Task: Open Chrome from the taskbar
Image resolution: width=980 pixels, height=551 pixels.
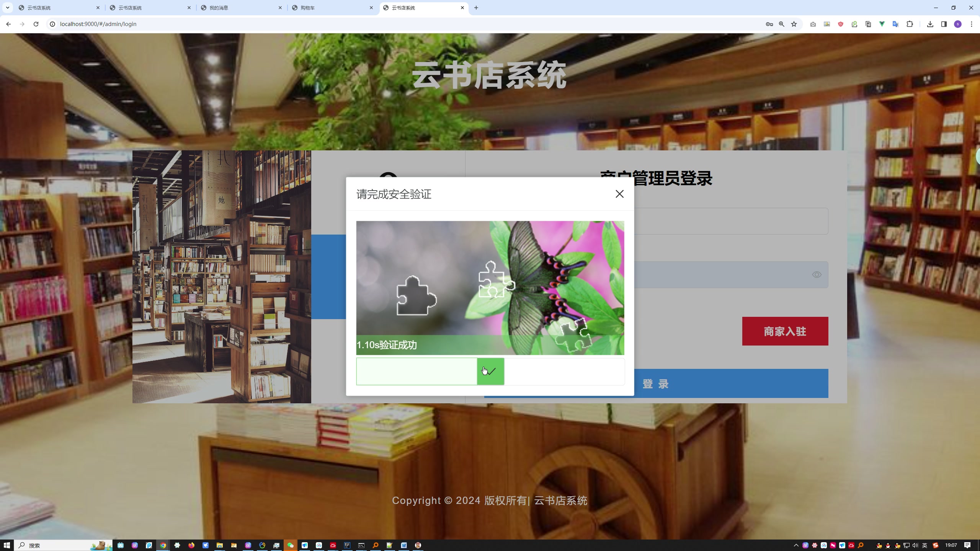Action: (163, 545)
